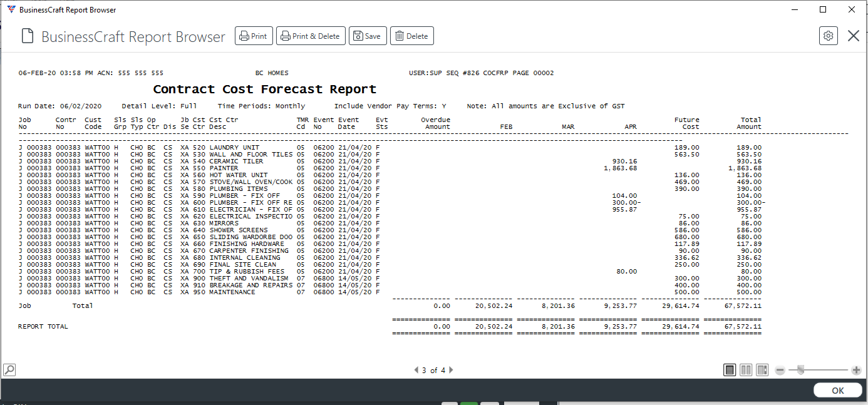Click the Future Cost column header
Screen dimensions: 868x405
pos(687,123)
